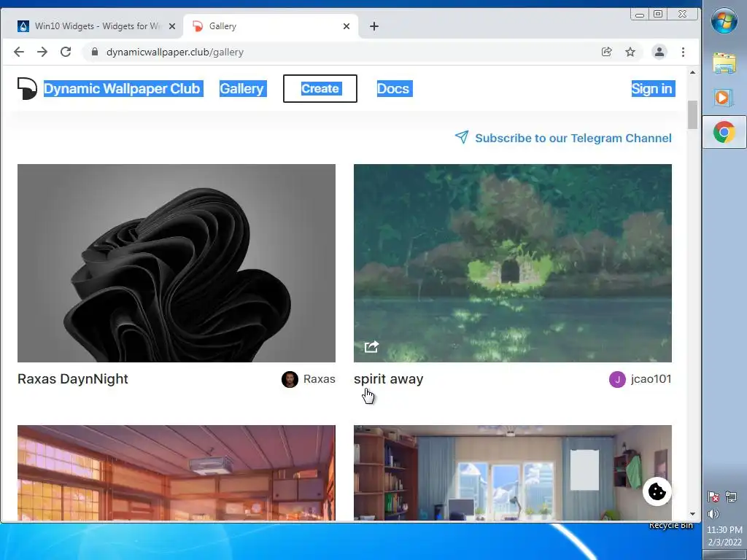Screen dimensions: 747x560
Task: Open the bedroom window wallpaper thumbnail
Action: click(513, 472)
